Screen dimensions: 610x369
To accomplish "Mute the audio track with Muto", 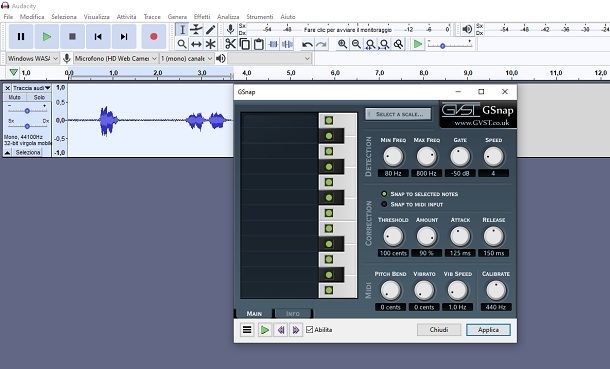I will [x=15, y=97].
